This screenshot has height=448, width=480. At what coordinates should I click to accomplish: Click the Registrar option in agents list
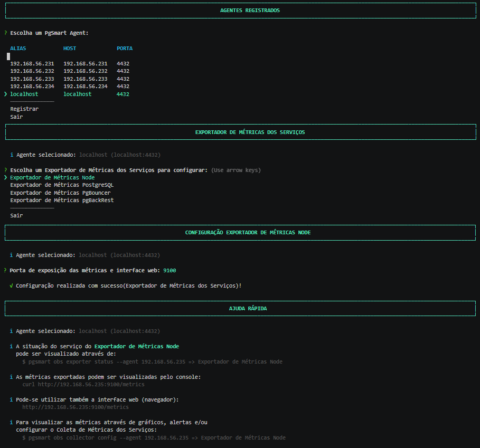point(24,109)
